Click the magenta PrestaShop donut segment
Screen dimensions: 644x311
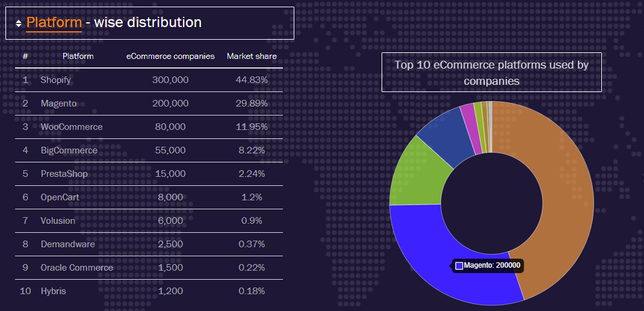472,128
